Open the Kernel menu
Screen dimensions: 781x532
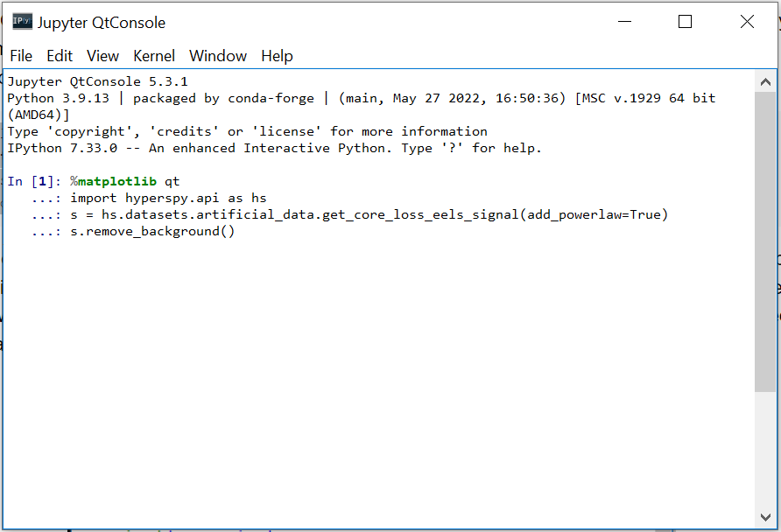(154, 56)
